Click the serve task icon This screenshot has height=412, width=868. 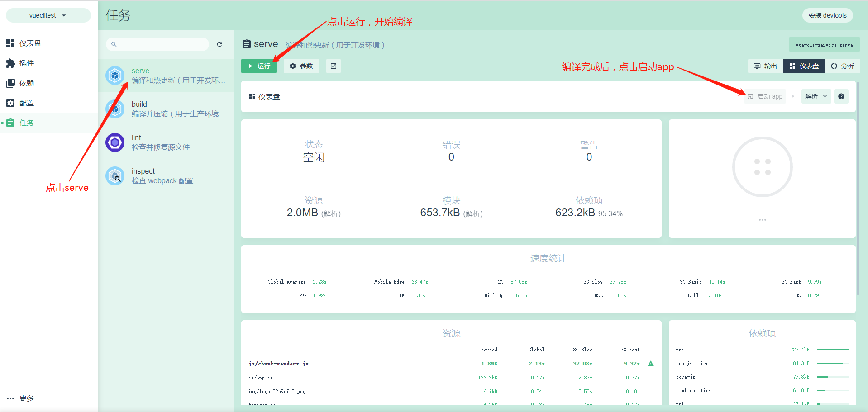point(115,76)
